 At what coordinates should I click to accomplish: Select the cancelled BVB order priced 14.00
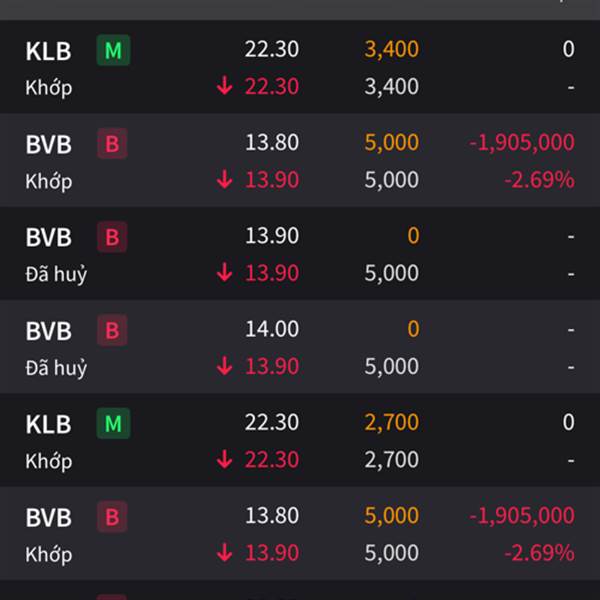[x=300, y=347]
